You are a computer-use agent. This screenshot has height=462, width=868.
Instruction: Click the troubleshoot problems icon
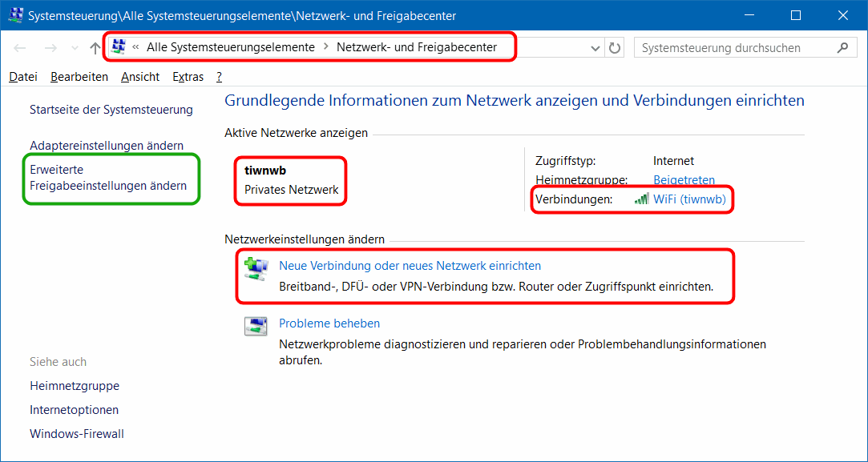coord(256,327)
